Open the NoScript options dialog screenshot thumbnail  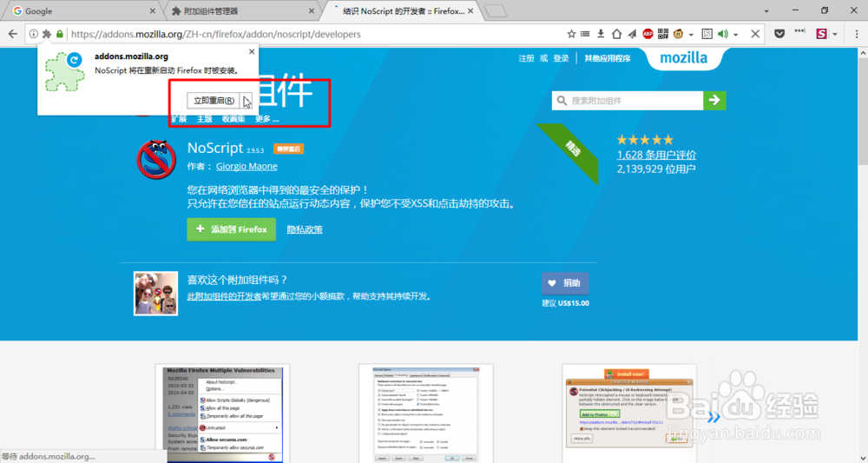click(x=425, y=413)
